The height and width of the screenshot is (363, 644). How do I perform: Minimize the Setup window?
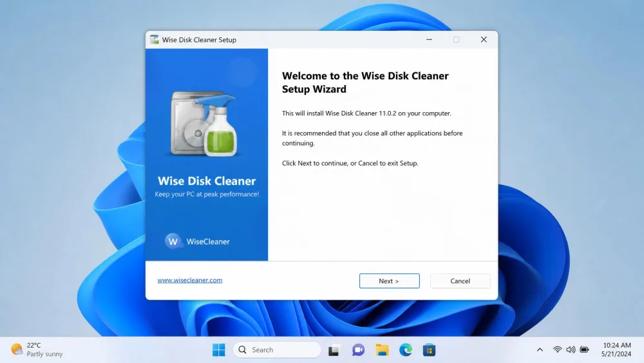(x=429, y=39)
